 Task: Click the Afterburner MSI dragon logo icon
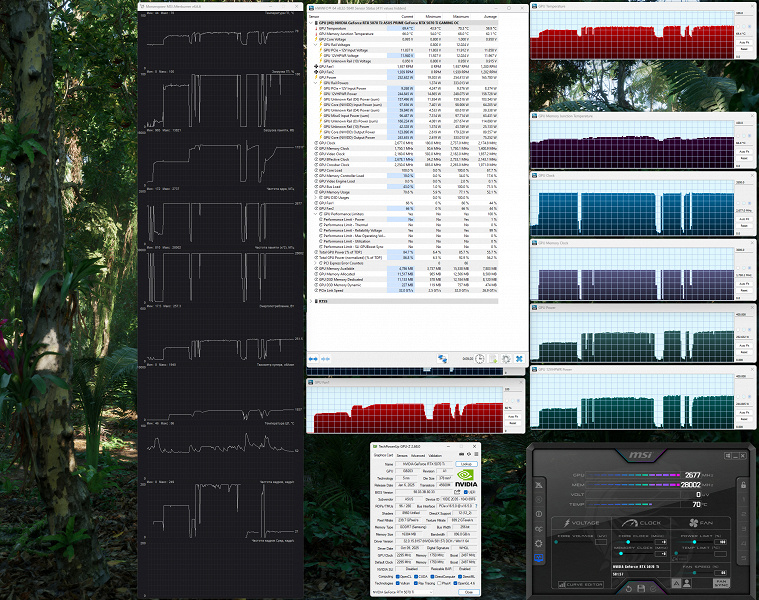coord(538,485)
